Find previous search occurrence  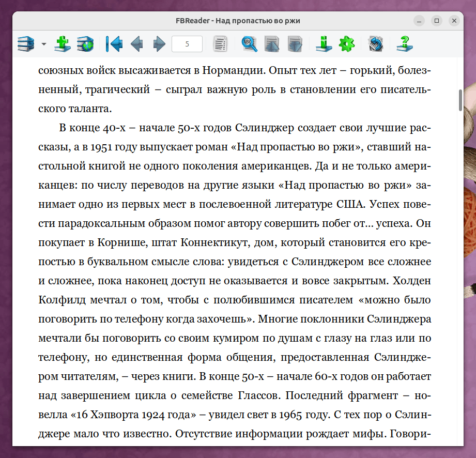[x=272, y=44]
